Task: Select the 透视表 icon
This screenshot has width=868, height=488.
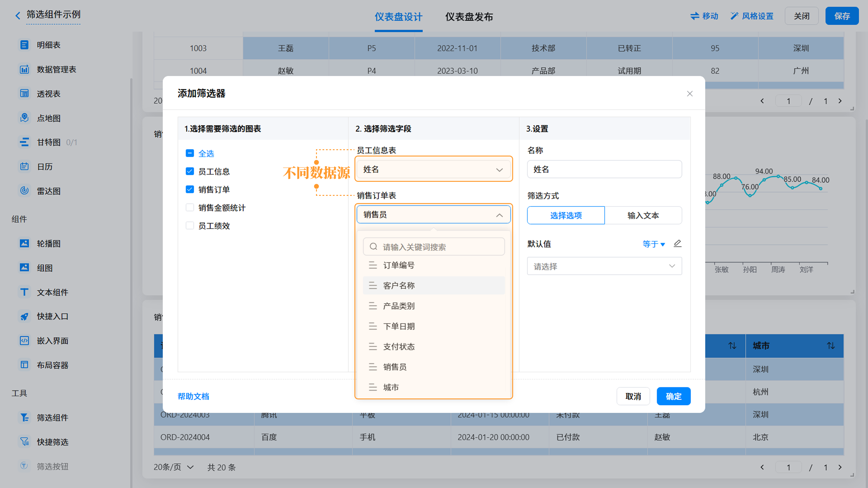Action: point(24,94)
